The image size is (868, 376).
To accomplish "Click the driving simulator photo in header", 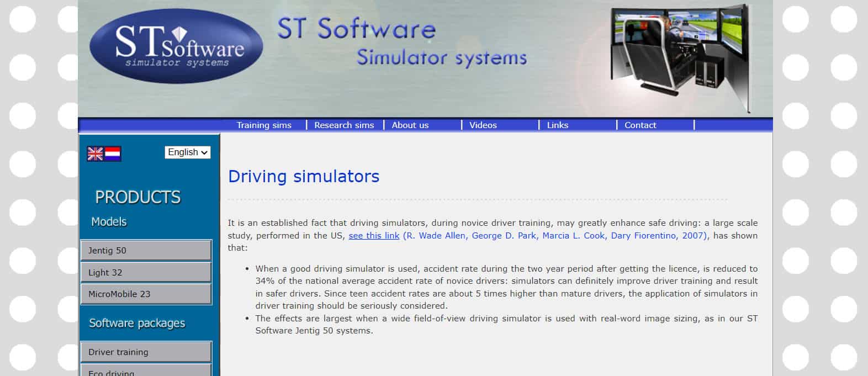I will pyautogui.click(x=681, y=57).
